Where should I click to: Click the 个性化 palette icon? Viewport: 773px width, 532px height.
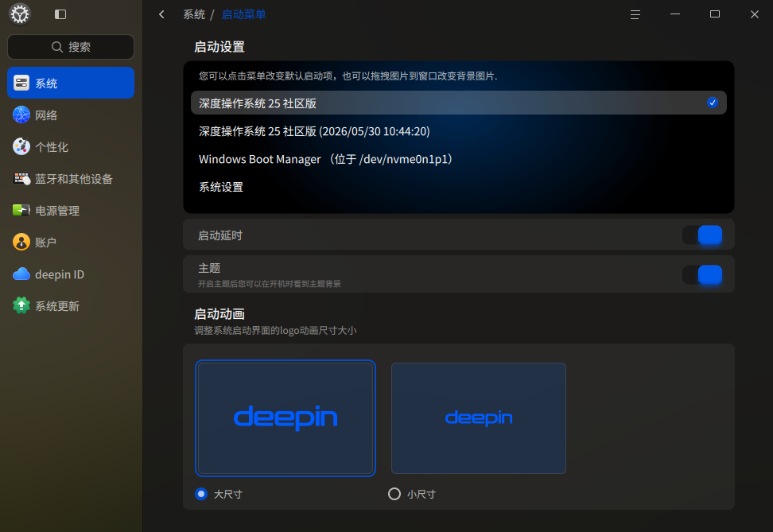[x=21, y=146]
